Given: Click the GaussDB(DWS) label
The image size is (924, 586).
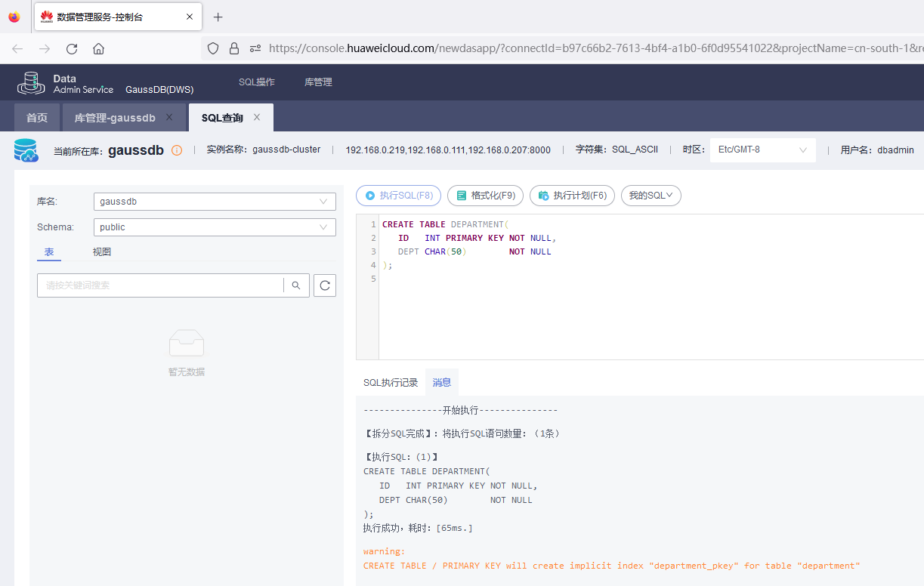Looking at the screenshot, I should pyautogui.click(x=159, y=89).
